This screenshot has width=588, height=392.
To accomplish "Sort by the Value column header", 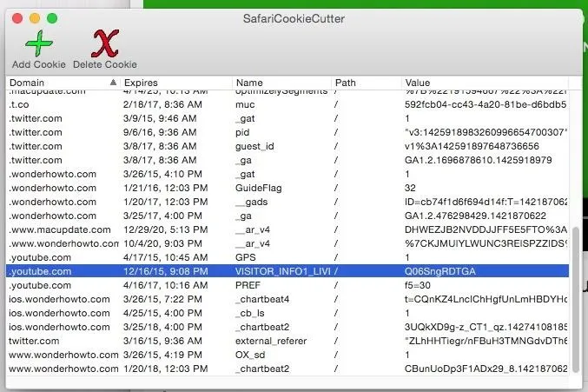I will pyautogui.click(x=485, y=83).
